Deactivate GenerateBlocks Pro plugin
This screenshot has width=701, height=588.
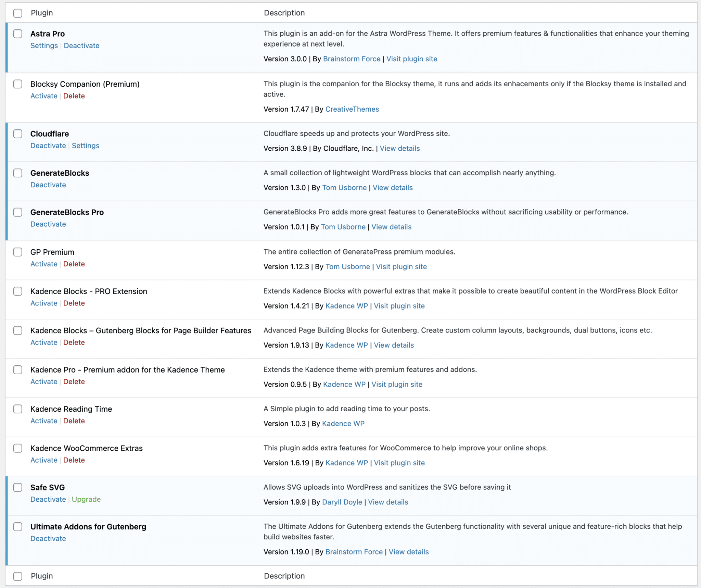(48, 224)
